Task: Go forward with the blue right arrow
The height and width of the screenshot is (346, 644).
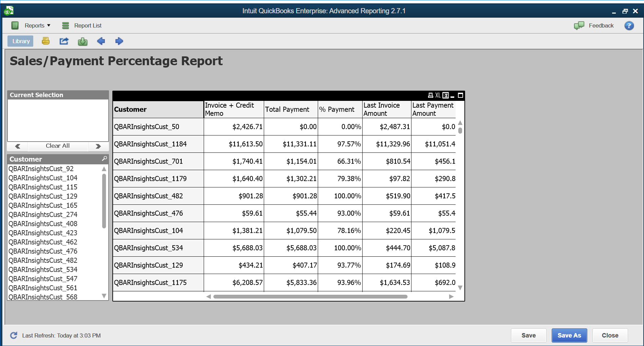Action: 119,41
